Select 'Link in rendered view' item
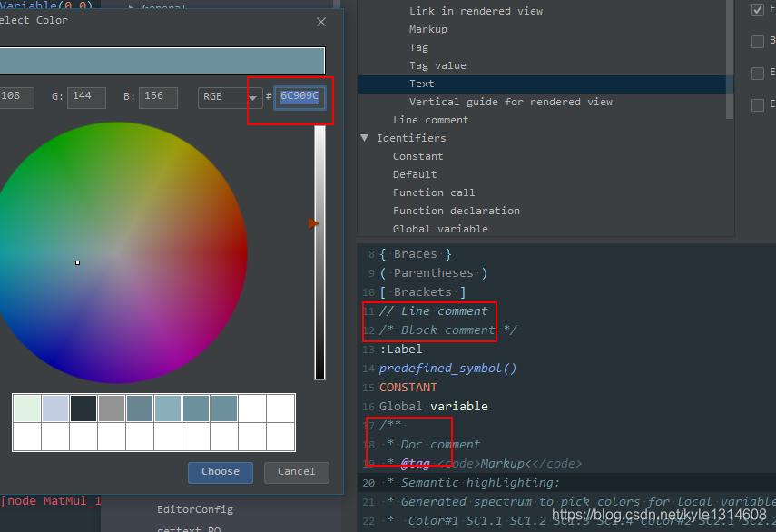 click(x=476, y=11)
